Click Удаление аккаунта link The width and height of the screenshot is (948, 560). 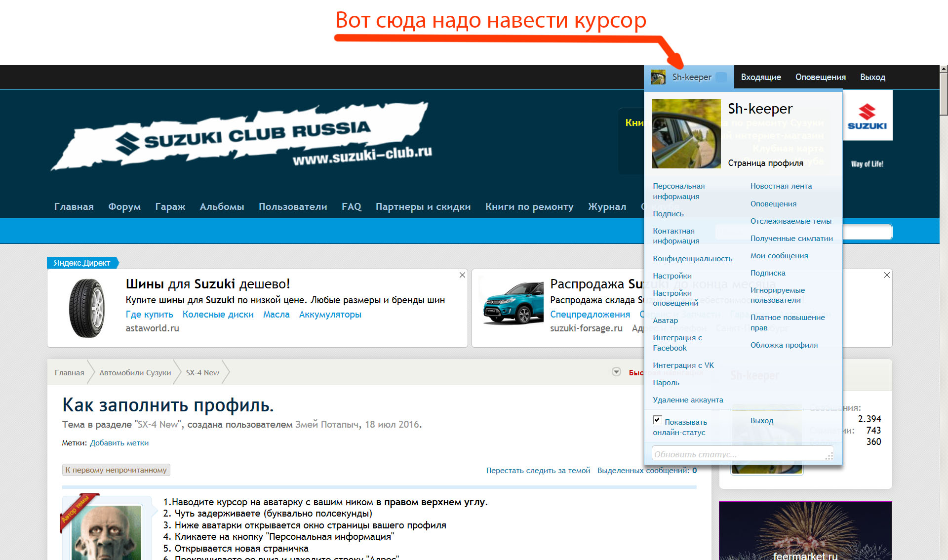(x=688, y=400)
